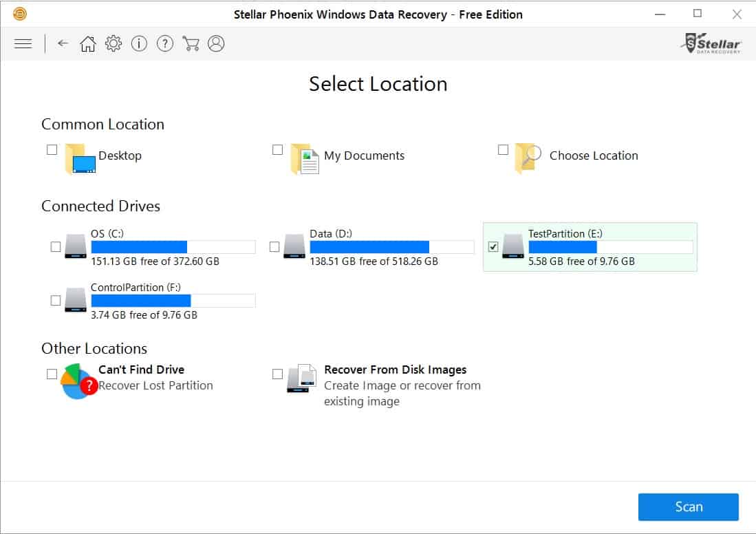Click the ControlPartition (F:) drive icon
Image resolution: width=756 pixels, height=534 pixels.
[x=76, y=299]
